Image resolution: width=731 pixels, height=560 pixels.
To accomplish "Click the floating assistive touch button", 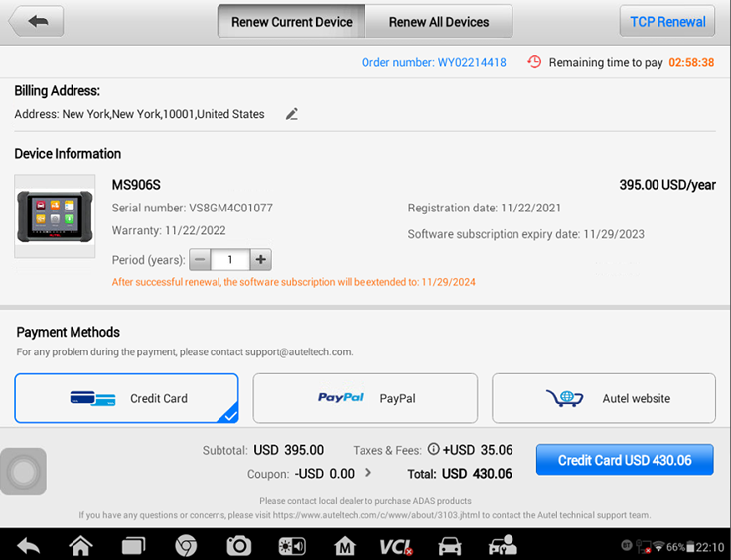I will pyautogui.click(x=23, y=472).
